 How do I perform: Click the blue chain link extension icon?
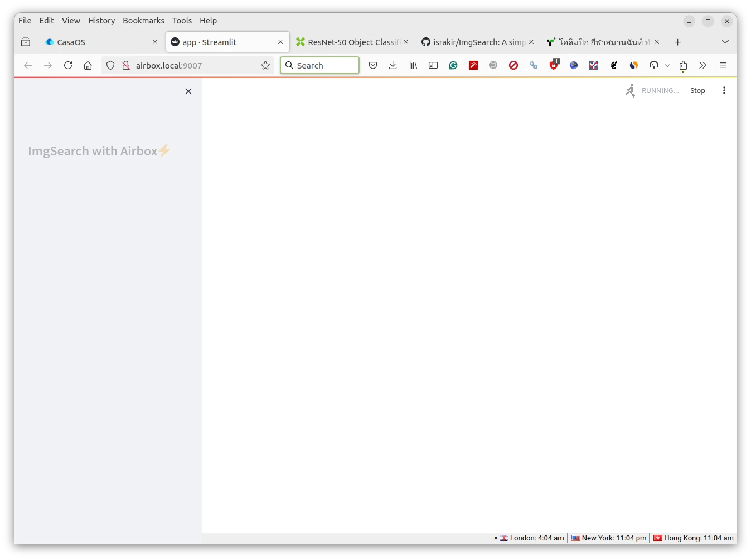point(534,65)
